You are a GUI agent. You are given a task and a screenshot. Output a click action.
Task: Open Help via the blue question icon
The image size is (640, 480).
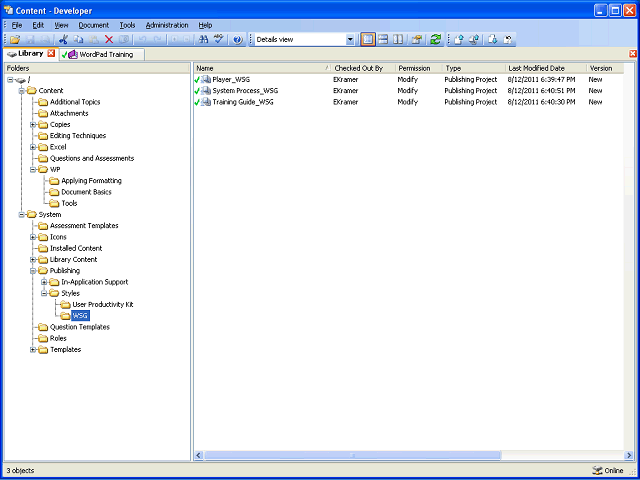coord(238,40)
